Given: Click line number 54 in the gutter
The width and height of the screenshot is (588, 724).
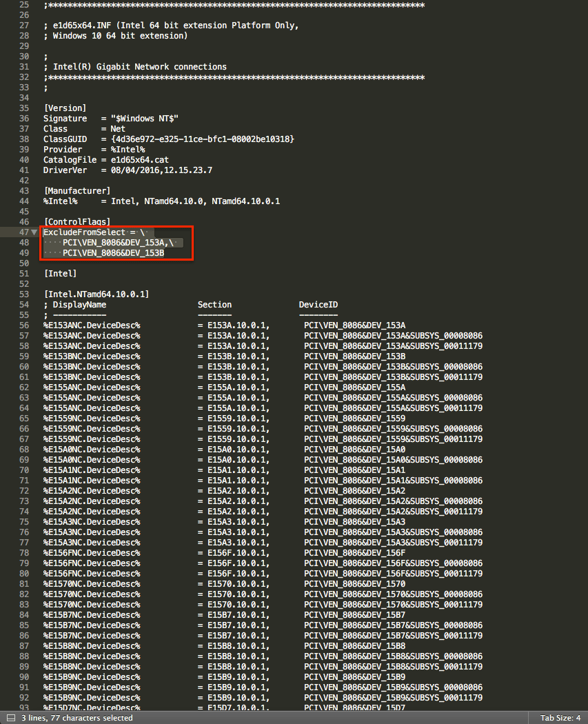Looking at the screenshot, I should click(x=23, y=305).
